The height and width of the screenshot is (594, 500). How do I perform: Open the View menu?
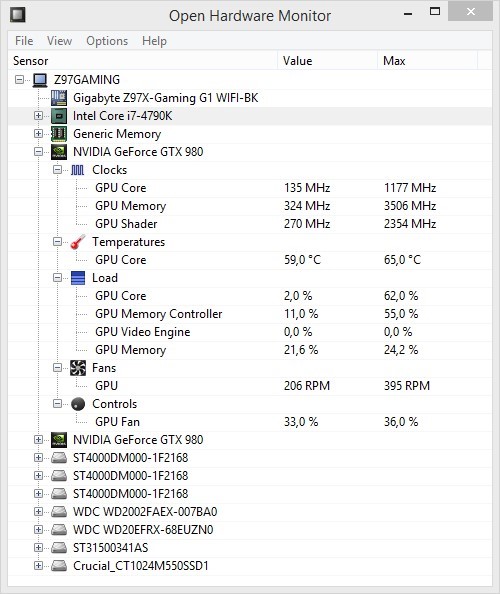59,41
